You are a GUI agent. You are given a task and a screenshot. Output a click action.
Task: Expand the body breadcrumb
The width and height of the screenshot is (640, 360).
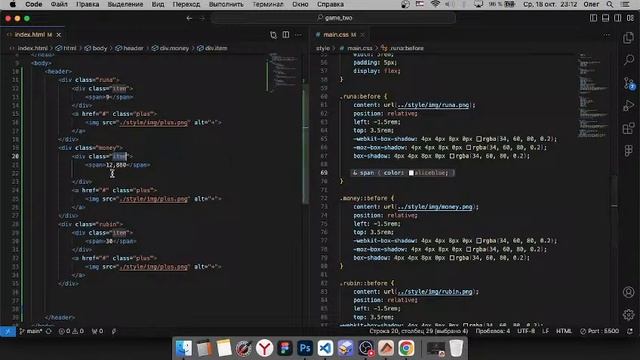96,48
